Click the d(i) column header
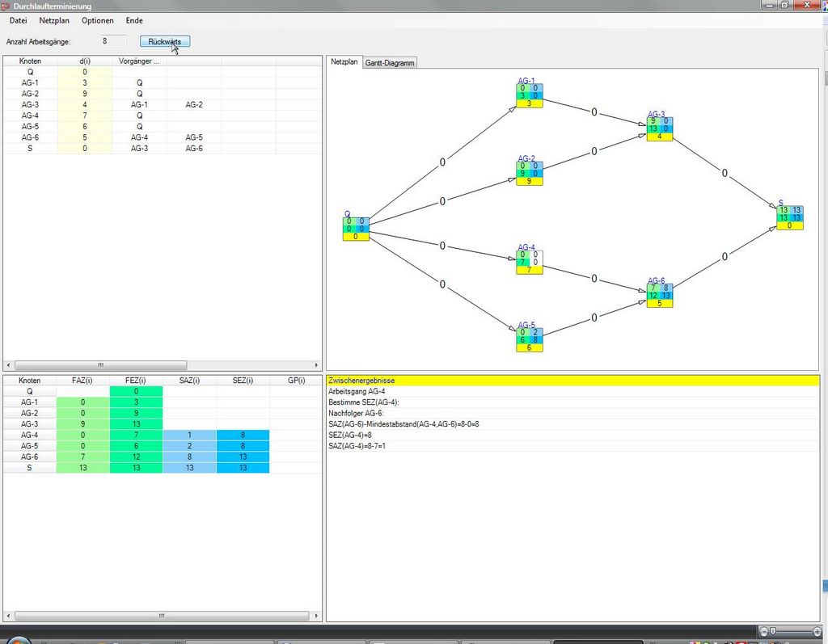 point(84,61)
